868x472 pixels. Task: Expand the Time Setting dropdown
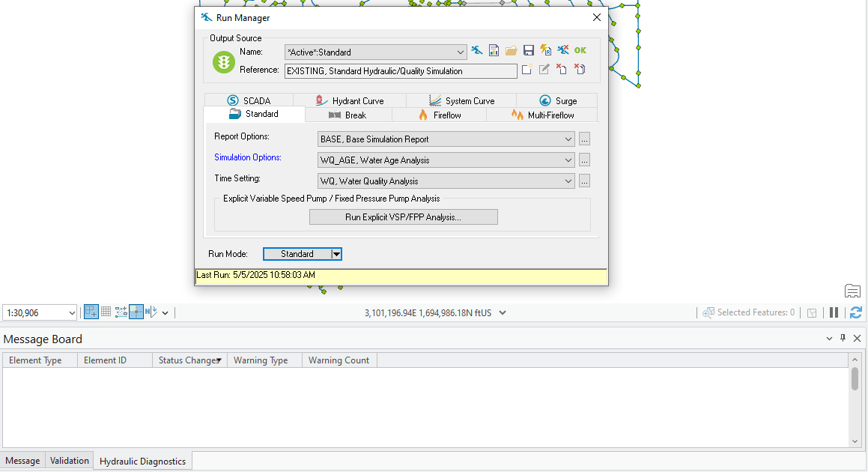568,181
